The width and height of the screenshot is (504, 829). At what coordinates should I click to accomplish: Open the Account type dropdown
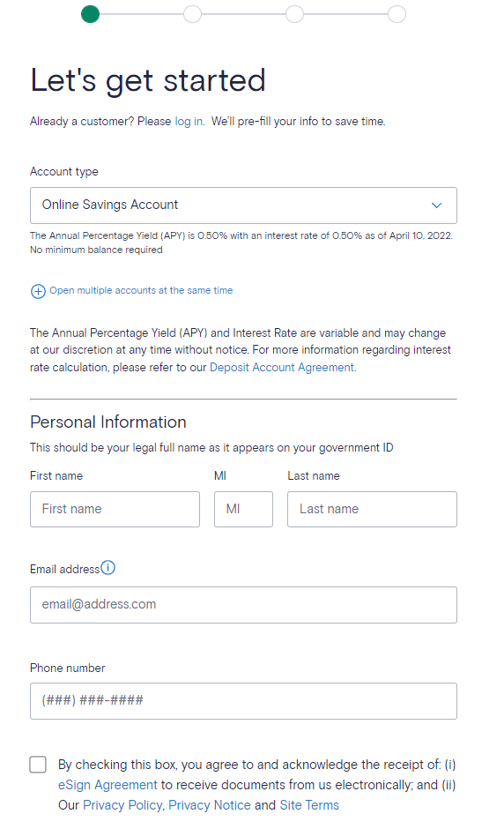[243, 205]
